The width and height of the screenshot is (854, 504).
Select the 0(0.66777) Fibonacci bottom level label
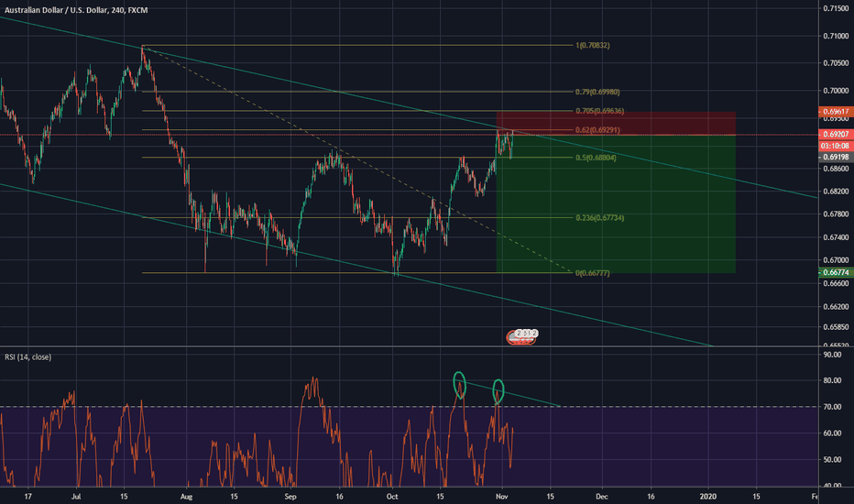pyautogui.click(x=593, y=273)
